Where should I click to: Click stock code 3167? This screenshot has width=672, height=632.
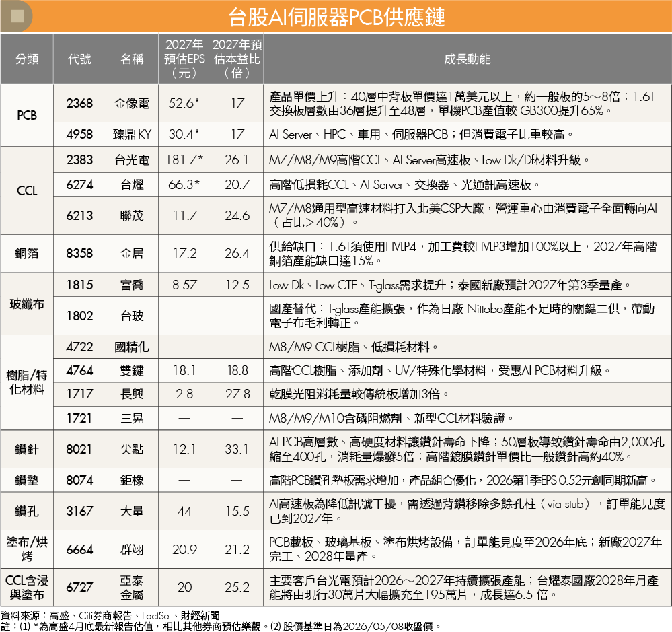tap(79, 511)
